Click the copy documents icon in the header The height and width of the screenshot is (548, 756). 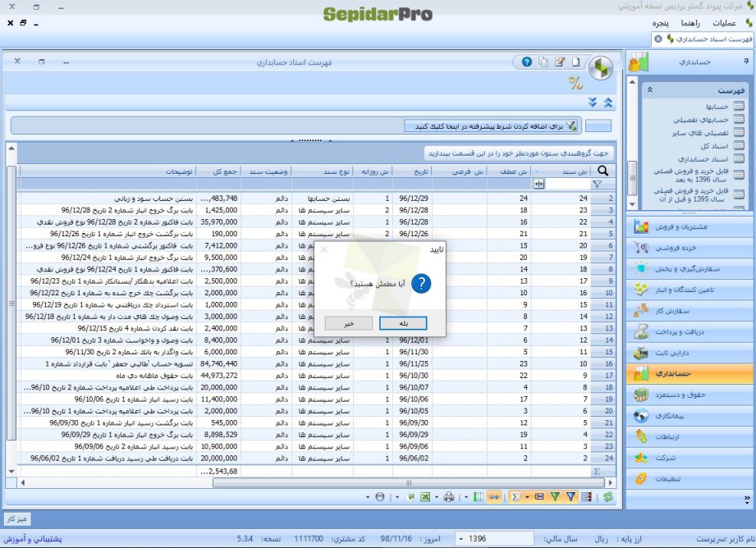(543, 62)
